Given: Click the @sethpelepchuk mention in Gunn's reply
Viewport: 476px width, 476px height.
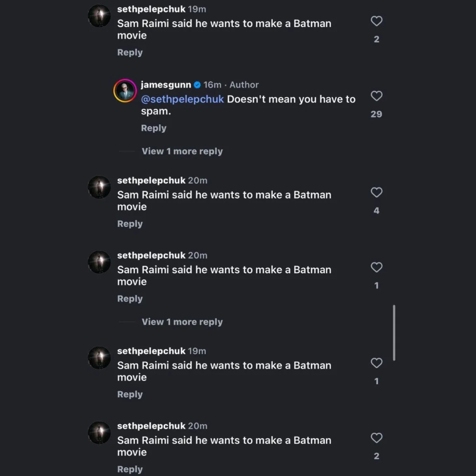Looking at the screenshot, I should pos(182,99).
